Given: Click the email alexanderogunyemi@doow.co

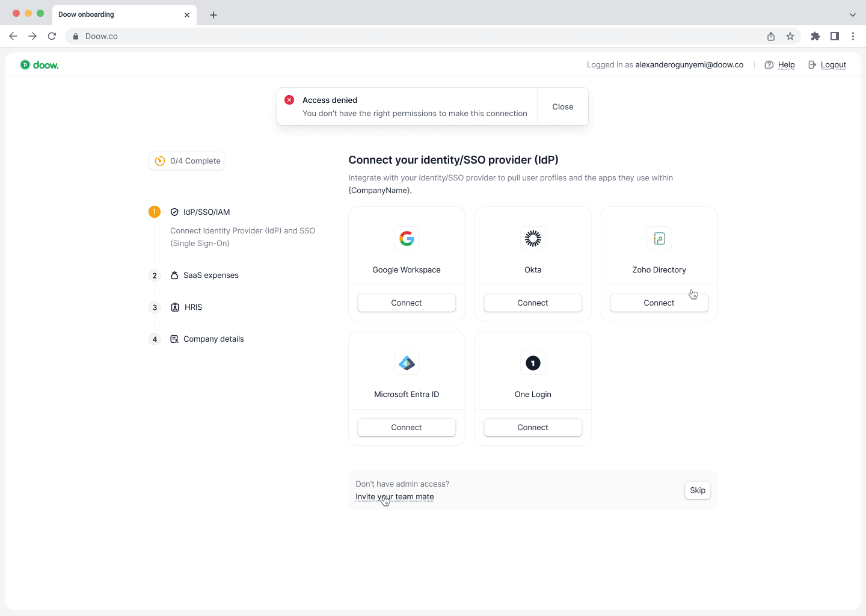Looking at the screenshot, I should 689,65.
